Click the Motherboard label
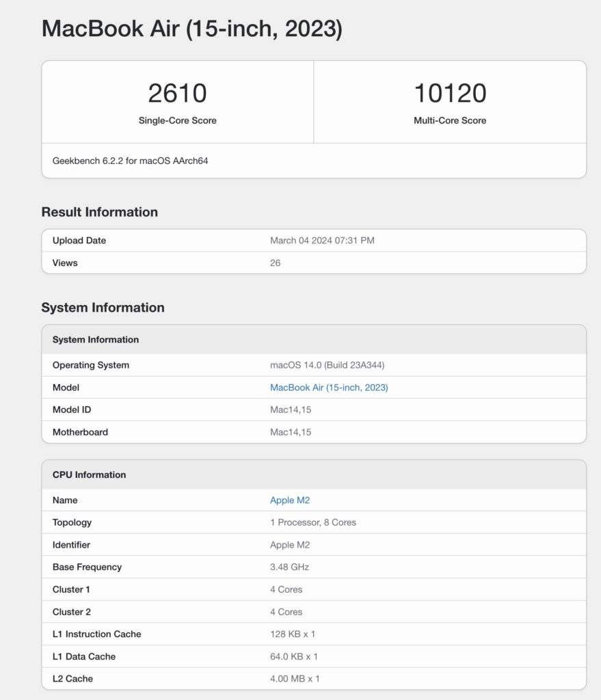Screen dimensions: 601x700 (x=80, y=432)
